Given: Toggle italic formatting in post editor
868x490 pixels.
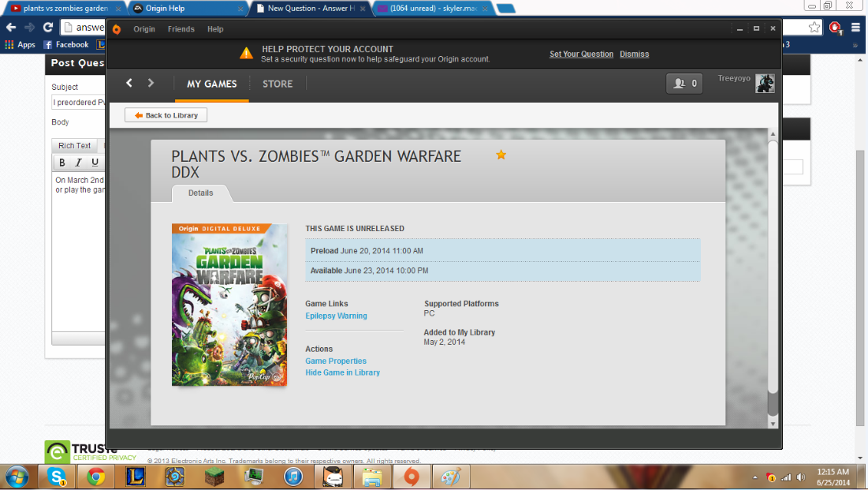Looking at the screenshot, I should 78,163.
